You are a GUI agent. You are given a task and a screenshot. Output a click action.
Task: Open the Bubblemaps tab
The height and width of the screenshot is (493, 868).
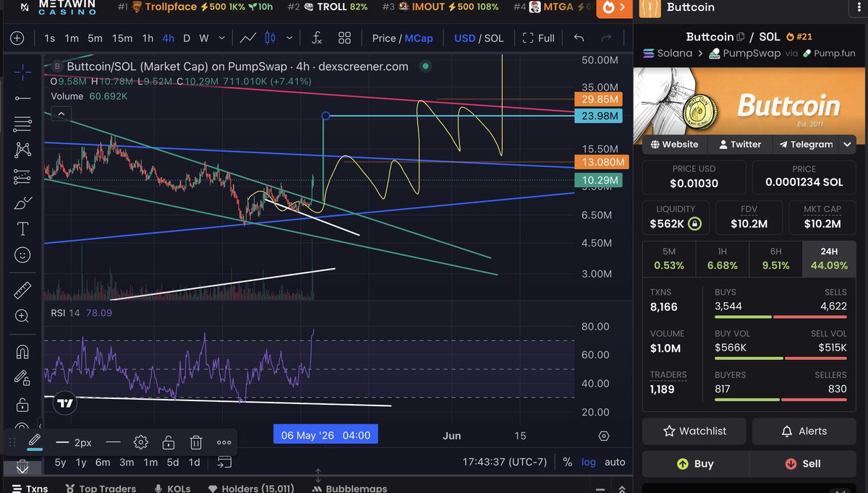pos(349,488)
